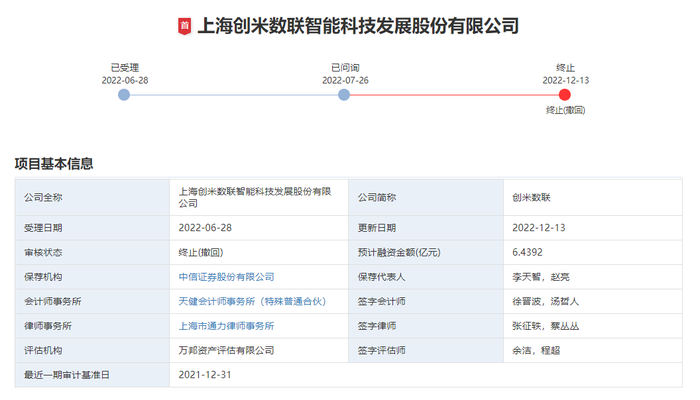700x400 pixels.
Task: Open 上海市通力律师事务所 link
Action: (226, 326)
